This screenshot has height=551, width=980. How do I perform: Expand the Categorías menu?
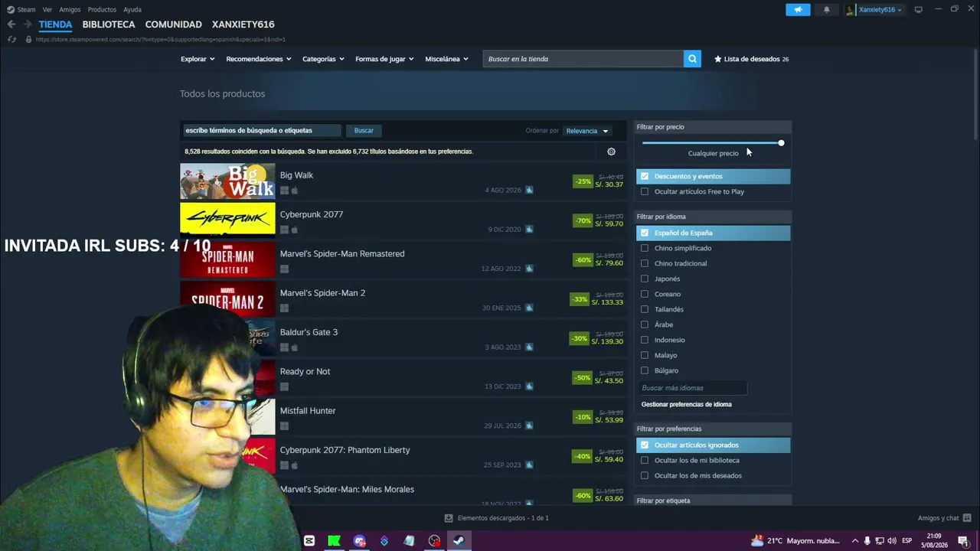click(x=323, y=59)
